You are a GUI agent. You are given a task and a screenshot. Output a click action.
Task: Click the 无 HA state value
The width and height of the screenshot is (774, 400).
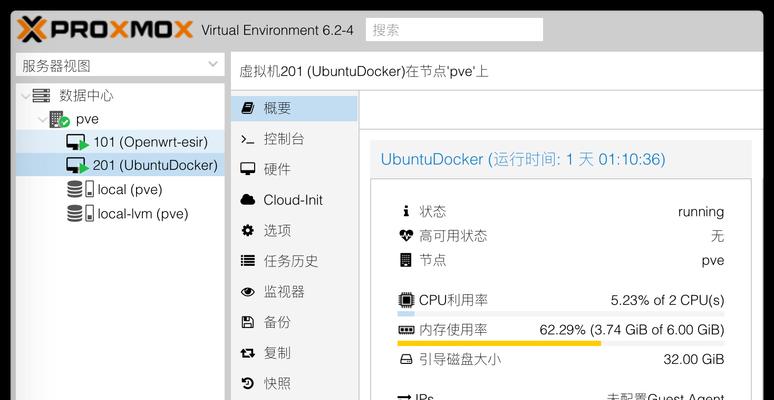717,236
